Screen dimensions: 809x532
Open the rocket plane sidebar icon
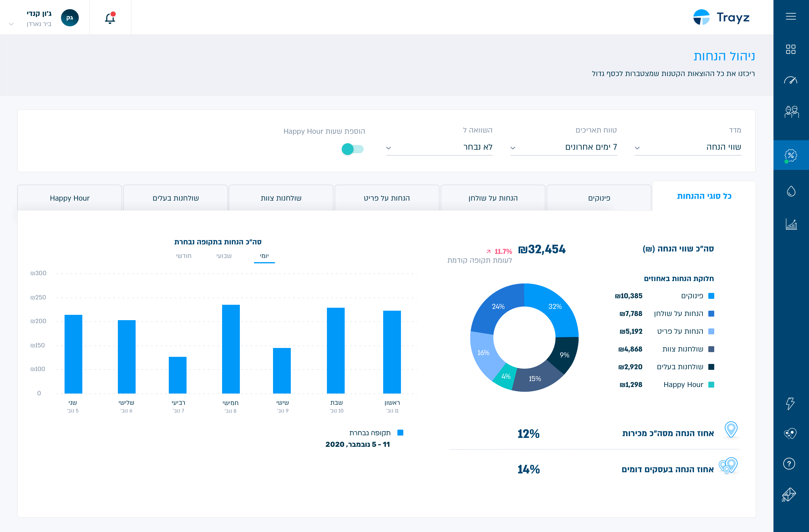(789, 495)
